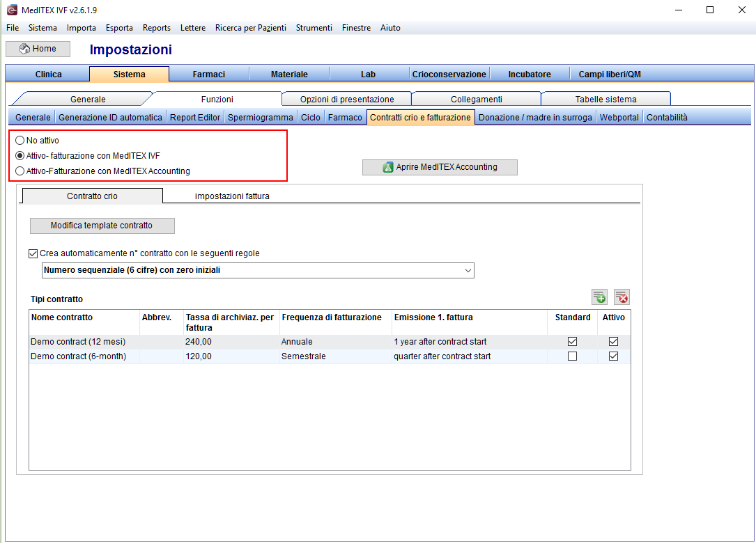Open the Generale second-level tab
This screenshot has width=756, height=543.
tap(88, 100)
